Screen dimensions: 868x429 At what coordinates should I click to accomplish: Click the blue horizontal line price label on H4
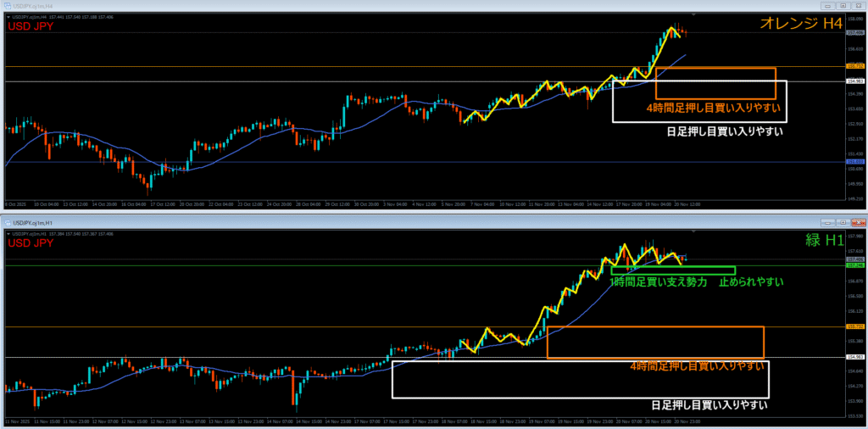(855, 162)
